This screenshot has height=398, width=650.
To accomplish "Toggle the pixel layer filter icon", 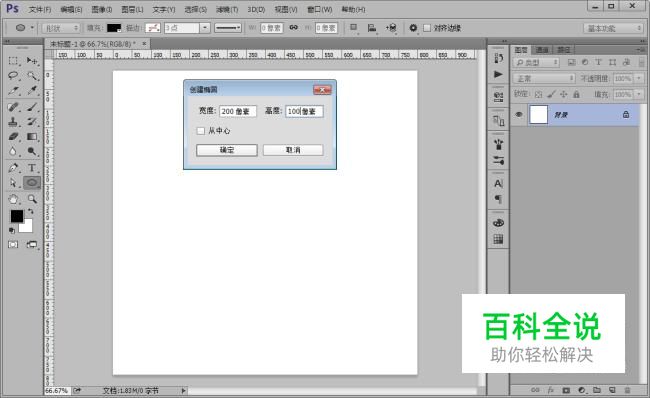I will pos(572,62).
